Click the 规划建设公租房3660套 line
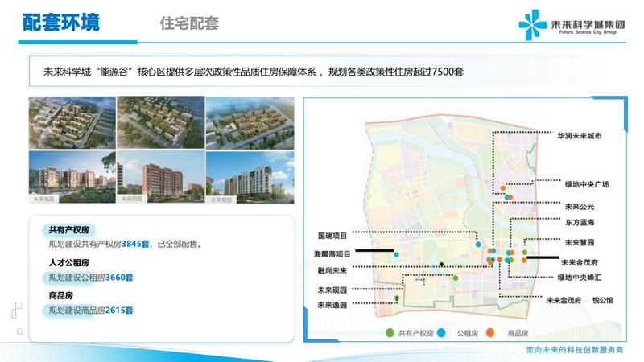The image size is (644, 362). pyautogui.click(x=91, y=278)
